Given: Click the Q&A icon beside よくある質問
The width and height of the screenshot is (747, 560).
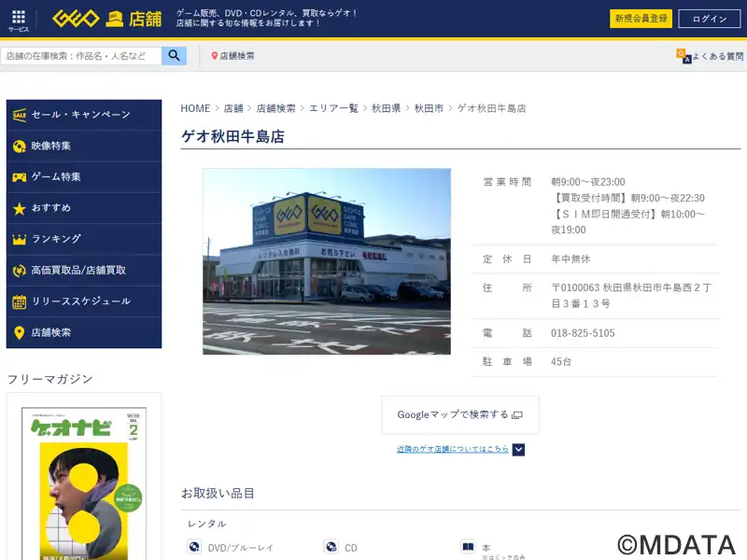Looking at the screenshot, I should click(684, 56).
